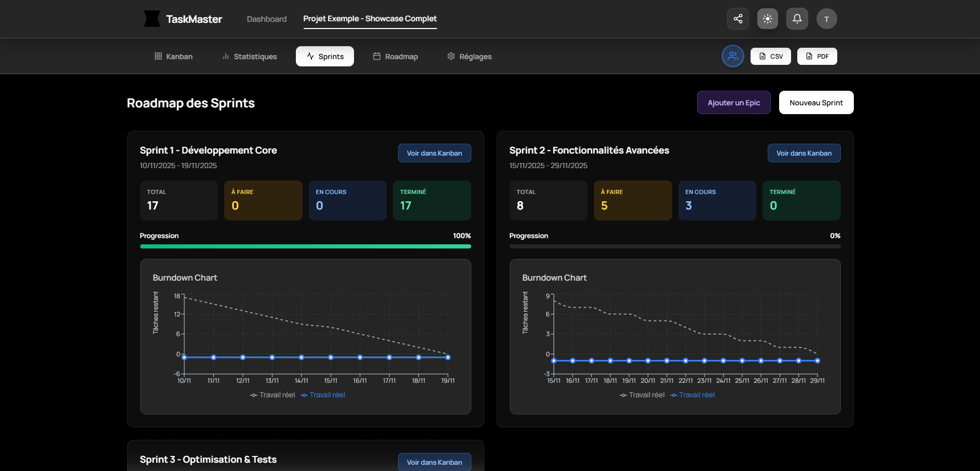Open the share icon in the top bar
This screenshot has height=471, width=980.
click(x=738, y=19)
